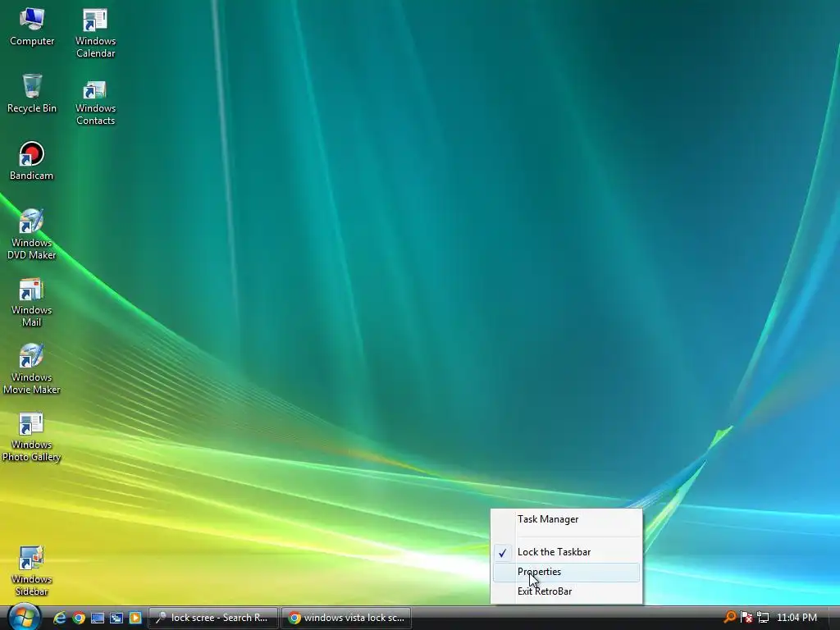This screenshot has height=630, width=840.
Task: Open the Computer desktop icon
Action: click(32, 27)
